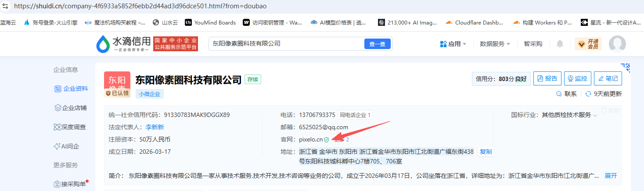
Task: Open the 蓝海云 bookmark
Action: (x=8, y=22)
